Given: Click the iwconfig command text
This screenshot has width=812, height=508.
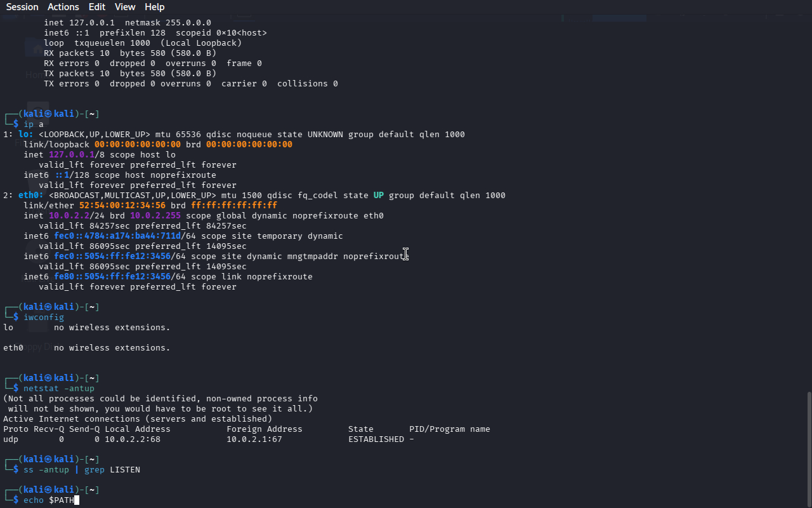Looking at the screenshot, I should (44, 317).
